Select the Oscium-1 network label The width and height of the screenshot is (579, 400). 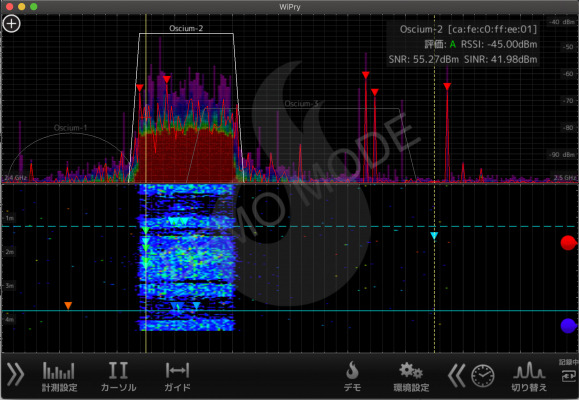[x=70, y=128]
